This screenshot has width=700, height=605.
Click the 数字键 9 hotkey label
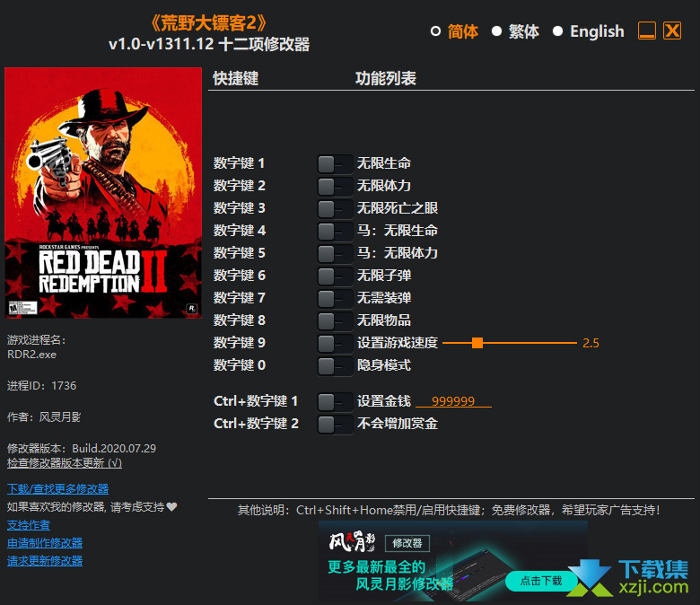pyautogui.click(x=240, y=343)
